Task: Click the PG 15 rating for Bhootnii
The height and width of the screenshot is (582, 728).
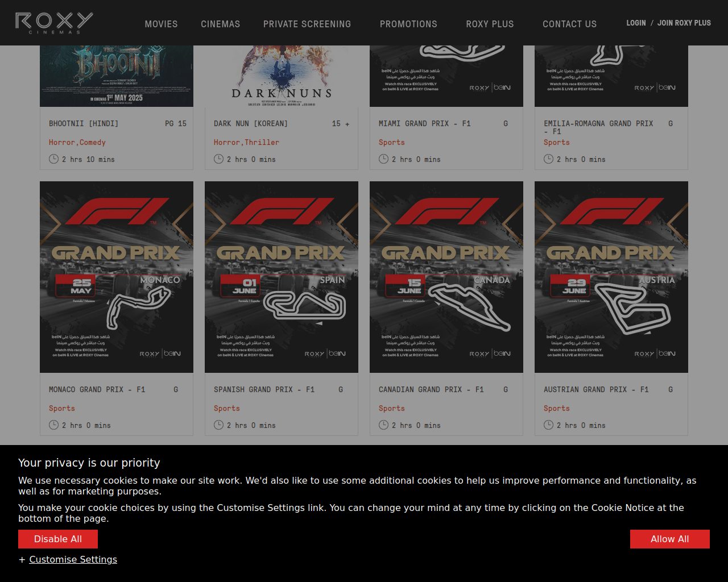Action: [x=176, y=123]
